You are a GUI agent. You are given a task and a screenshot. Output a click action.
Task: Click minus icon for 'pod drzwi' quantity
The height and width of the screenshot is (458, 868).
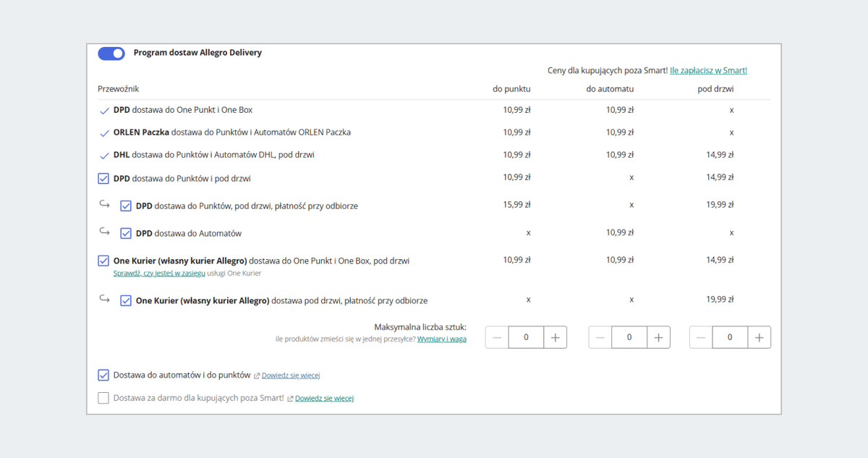pyautogui.click(x=701, y=337)
